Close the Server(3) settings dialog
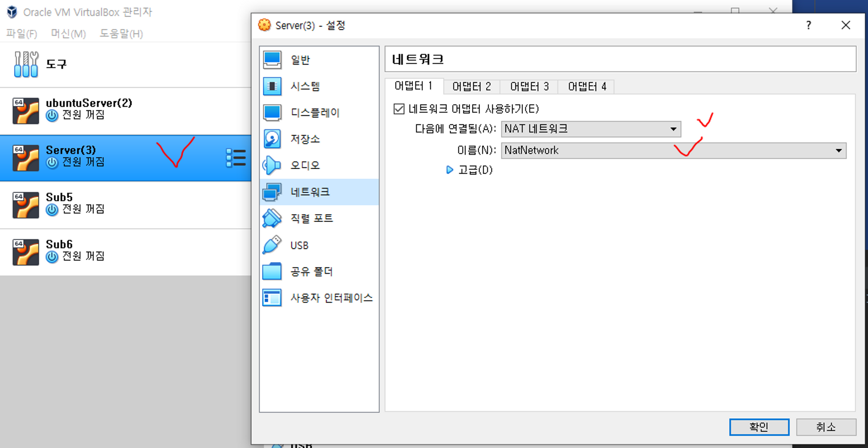Screen dimensions: 868x448 [x=846, y=25]
